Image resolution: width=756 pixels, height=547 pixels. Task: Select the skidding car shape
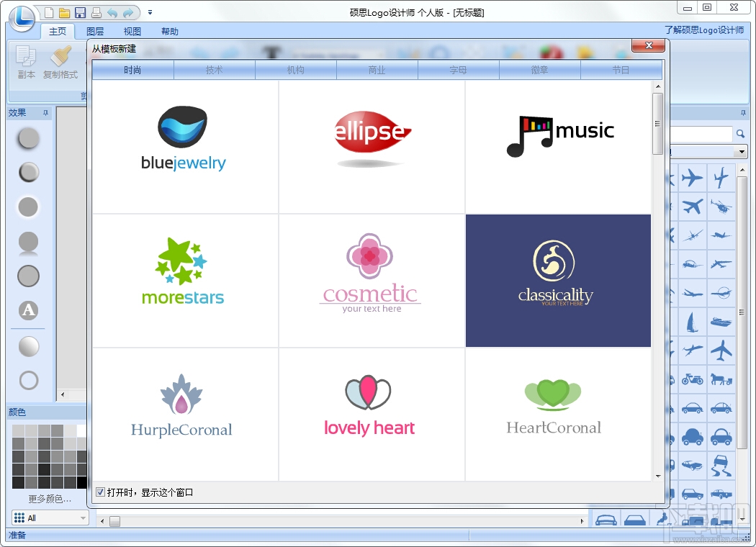[721, 466]
